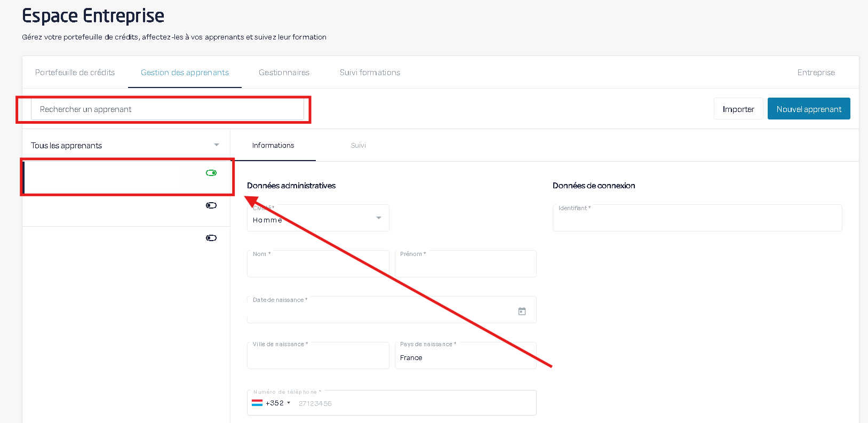
Task: Open the Gestionnaires tab
Action: tap(284, 73)
